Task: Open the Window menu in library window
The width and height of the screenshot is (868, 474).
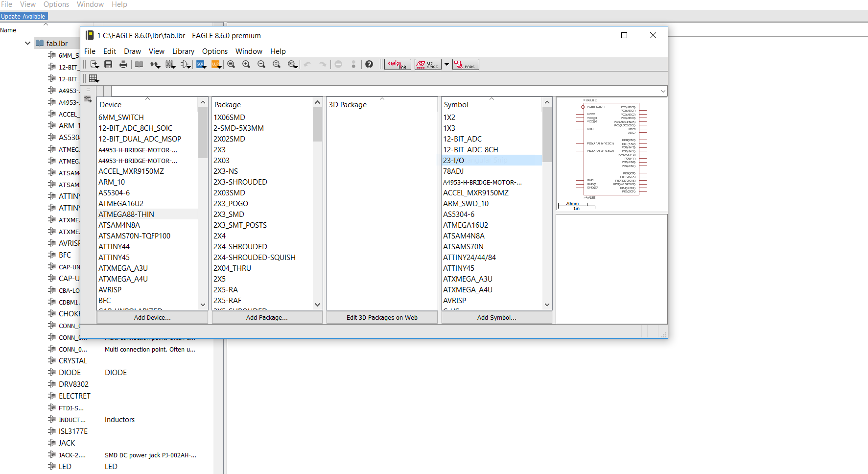Action: (249, 51)
